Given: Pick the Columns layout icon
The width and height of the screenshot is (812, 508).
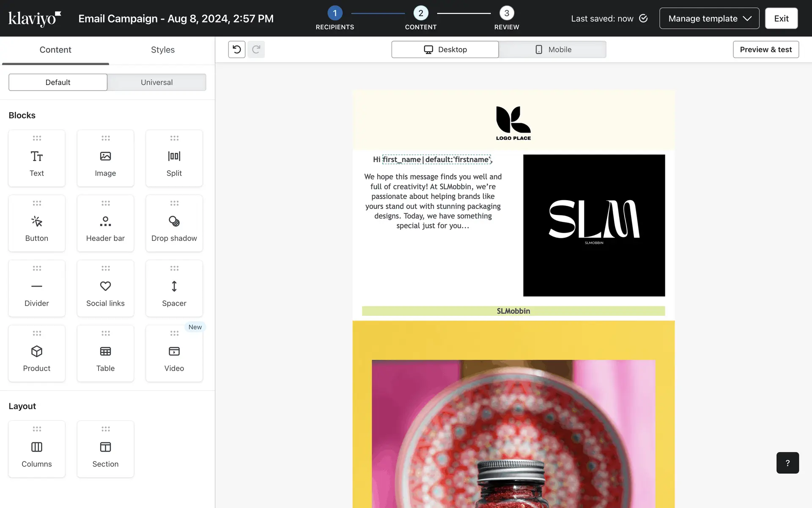Looking at the screenshot, I should (37, 447).
